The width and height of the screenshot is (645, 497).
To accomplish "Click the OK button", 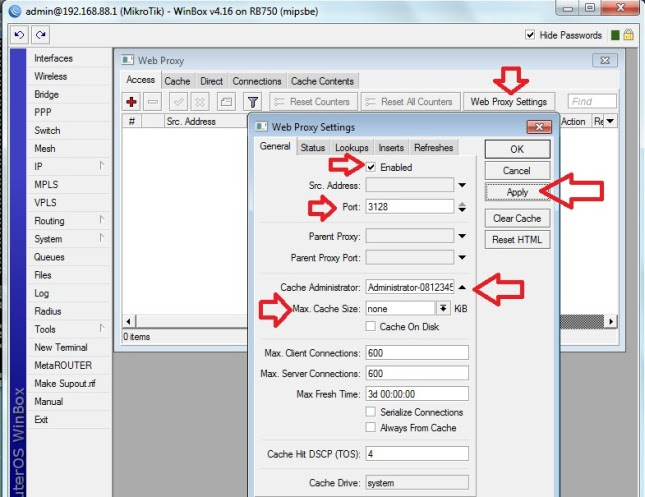I will (x=517, y=149).
